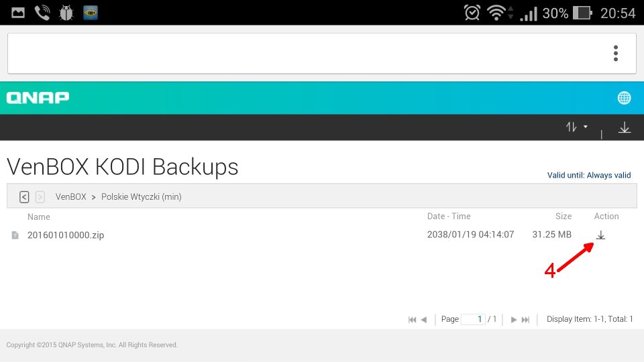644x362 pixels.
Task: Go back with the folder back arrow
Action: 24,197
